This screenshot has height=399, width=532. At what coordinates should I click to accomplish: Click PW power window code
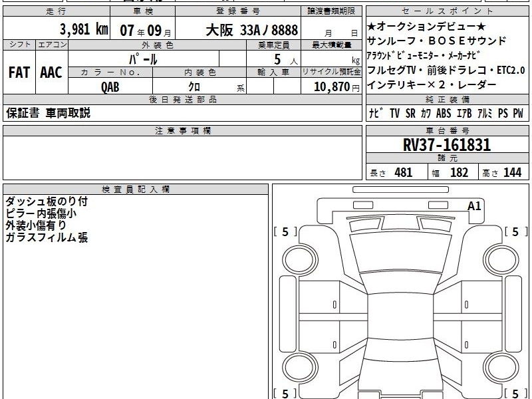tap(518, 113)
